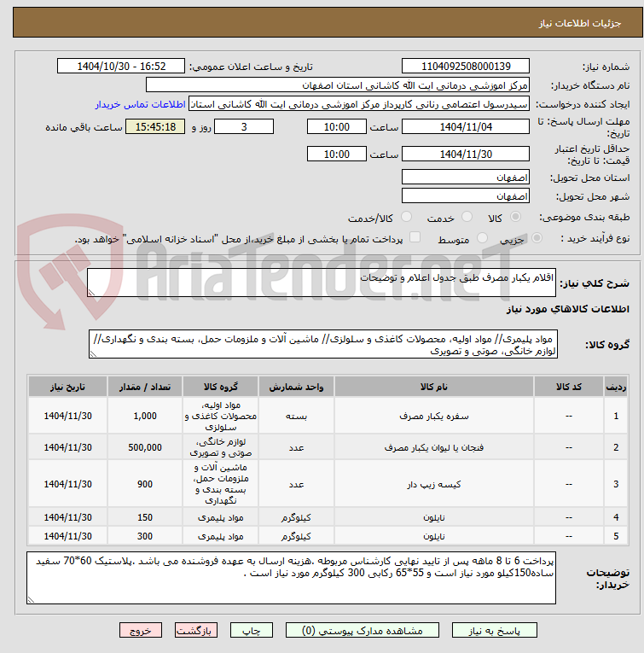Click the ایجاد کننده درخواست requester field
Viewport: 644px width, 653px height.
tap(359, 103)
